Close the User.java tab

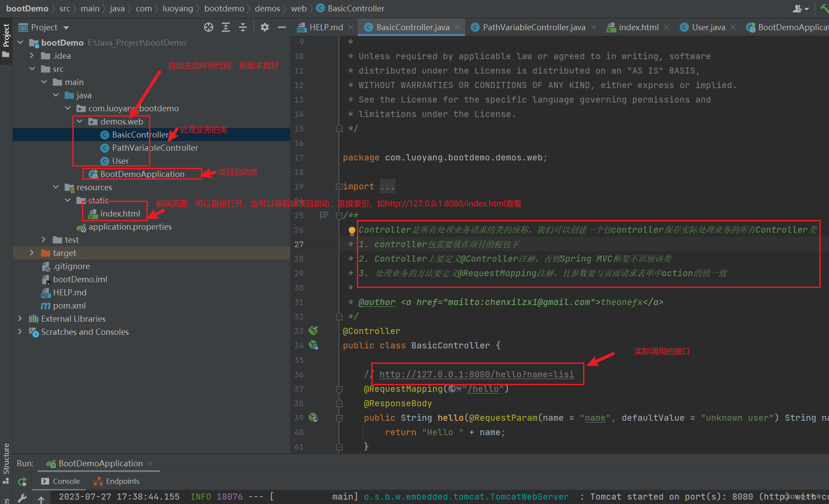coord(733,27)
